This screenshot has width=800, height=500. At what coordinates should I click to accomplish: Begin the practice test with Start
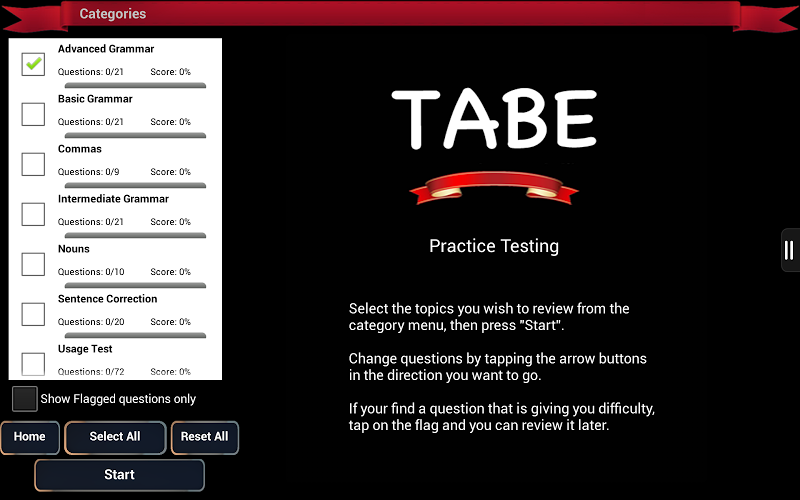(119, 474)
